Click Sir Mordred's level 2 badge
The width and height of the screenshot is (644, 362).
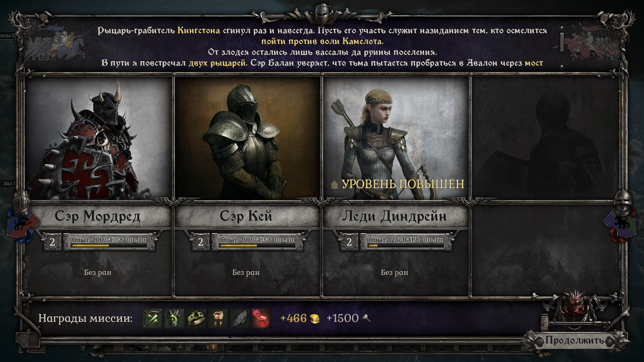point(52,242)
